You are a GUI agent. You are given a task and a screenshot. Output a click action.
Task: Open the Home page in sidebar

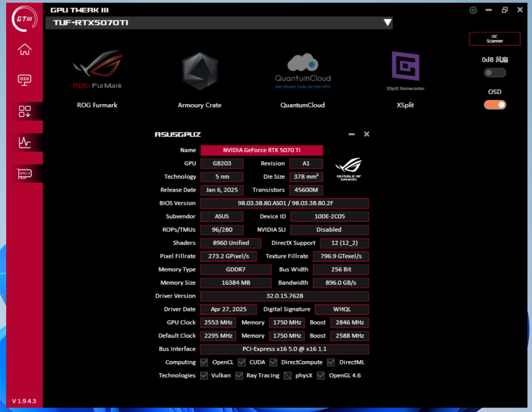tap(24, 49)
